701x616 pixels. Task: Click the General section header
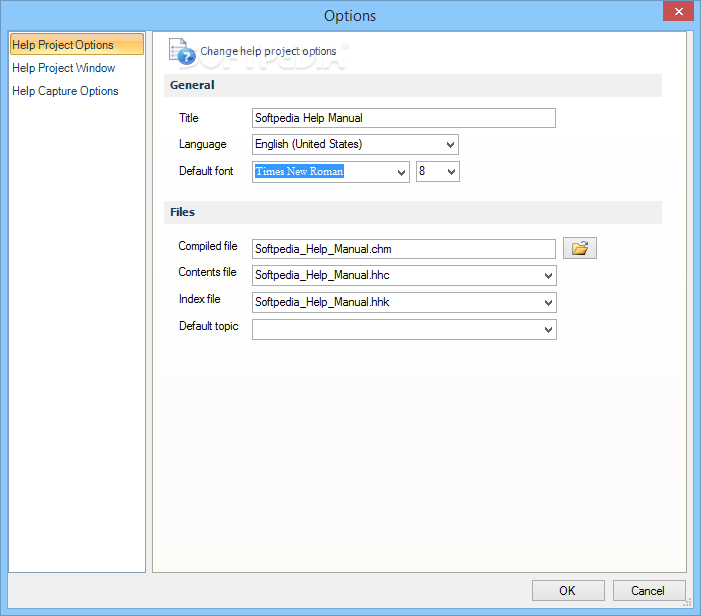[x=413, y=85]
